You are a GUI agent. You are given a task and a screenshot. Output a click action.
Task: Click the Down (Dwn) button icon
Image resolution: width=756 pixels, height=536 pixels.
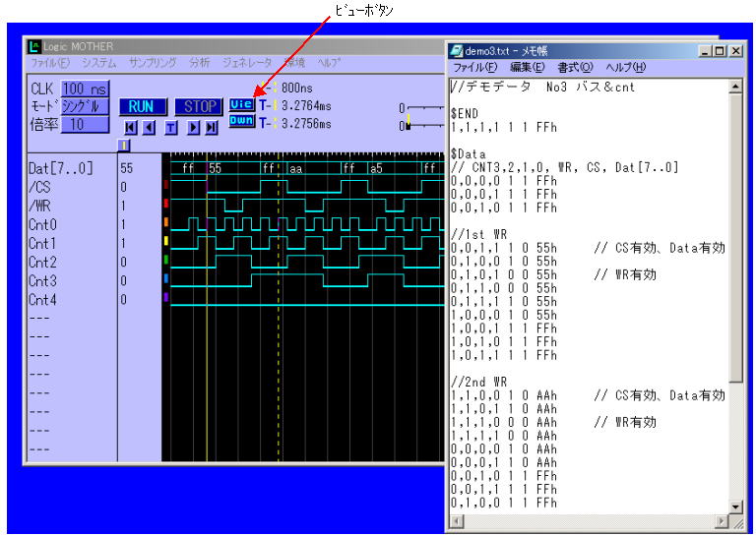pyautogui.click(x=241, y=121)
